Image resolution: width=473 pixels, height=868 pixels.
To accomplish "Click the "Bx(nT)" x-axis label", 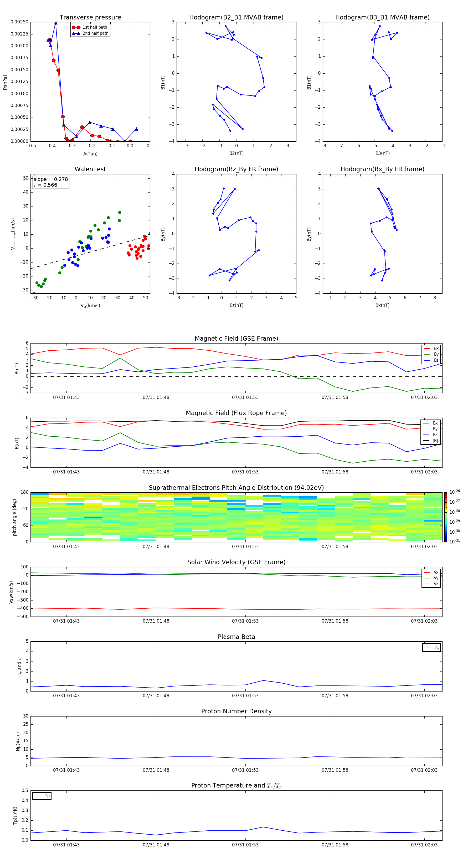I will pos(382,305).
